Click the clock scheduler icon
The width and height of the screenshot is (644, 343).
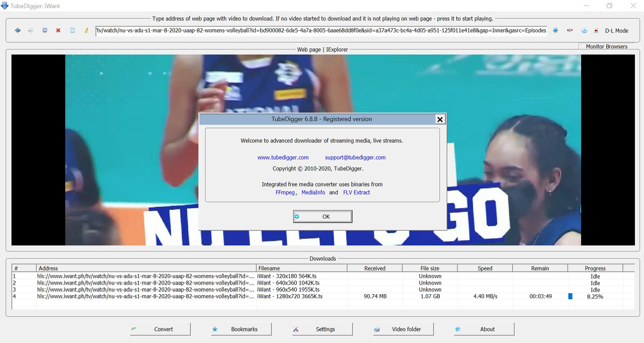(584, 30)
